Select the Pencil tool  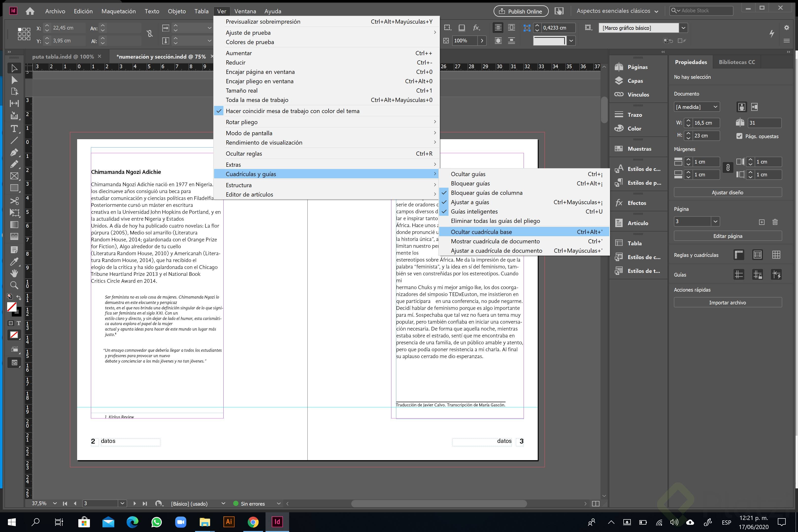click(14, 164)
